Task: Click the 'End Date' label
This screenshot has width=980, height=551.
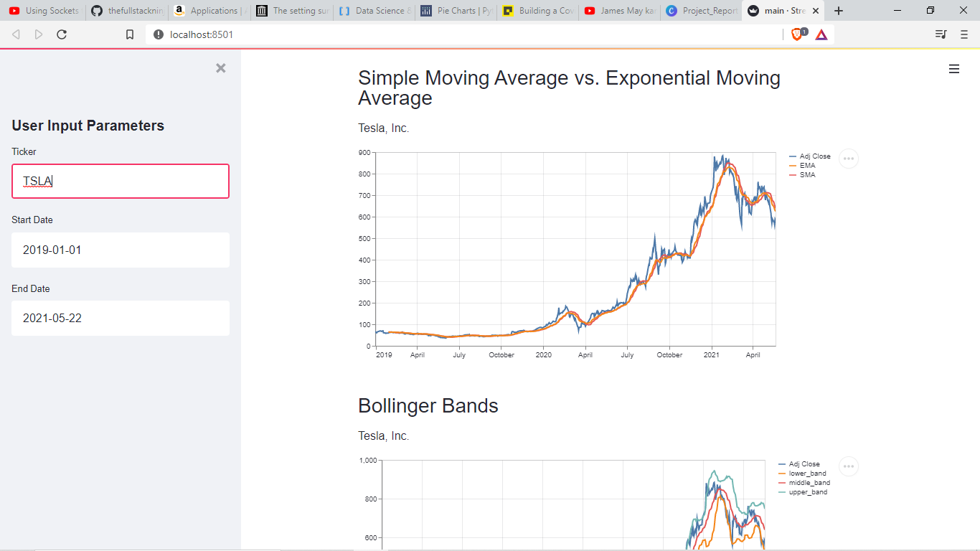Action: point(31,288)
